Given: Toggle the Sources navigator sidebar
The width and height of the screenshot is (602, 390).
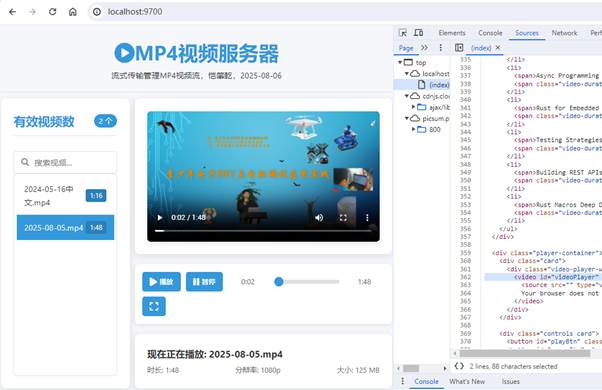Looking at the screenshot, I should [459, 48].
